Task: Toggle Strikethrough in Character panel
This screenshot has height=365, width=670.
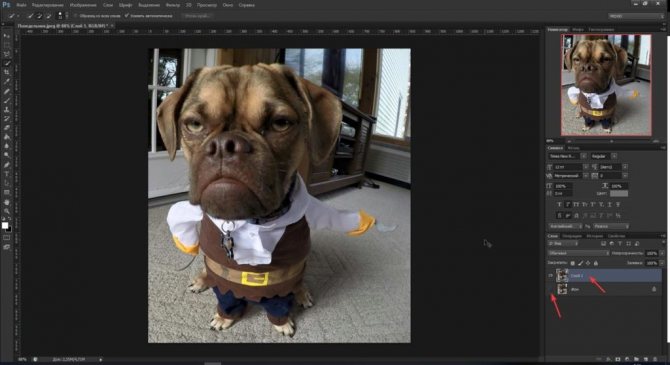Action: coord(618,205)
